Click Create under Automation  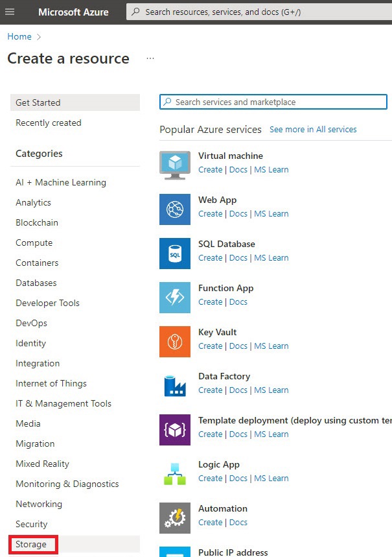tap(210, 522)
